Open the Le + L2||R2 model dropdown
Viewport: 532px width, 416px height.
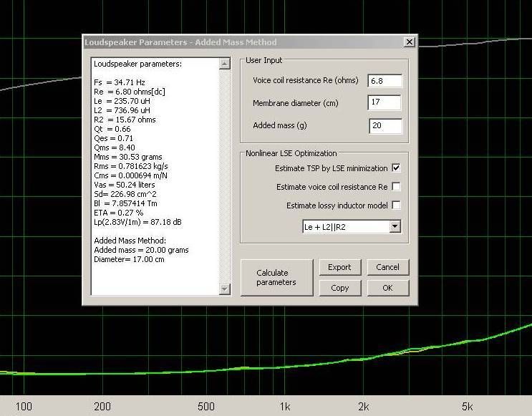[395, 227]
